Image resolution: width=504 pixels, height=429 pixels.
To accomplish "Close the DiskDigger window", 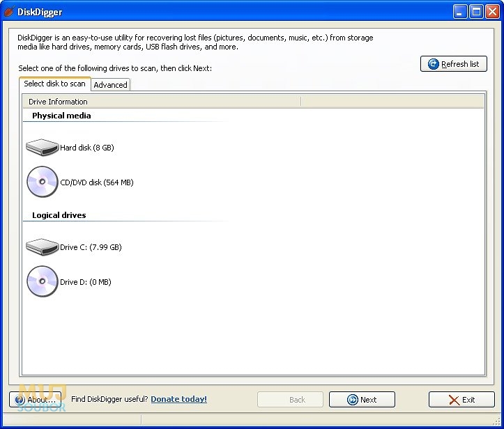I will (491, 11).
